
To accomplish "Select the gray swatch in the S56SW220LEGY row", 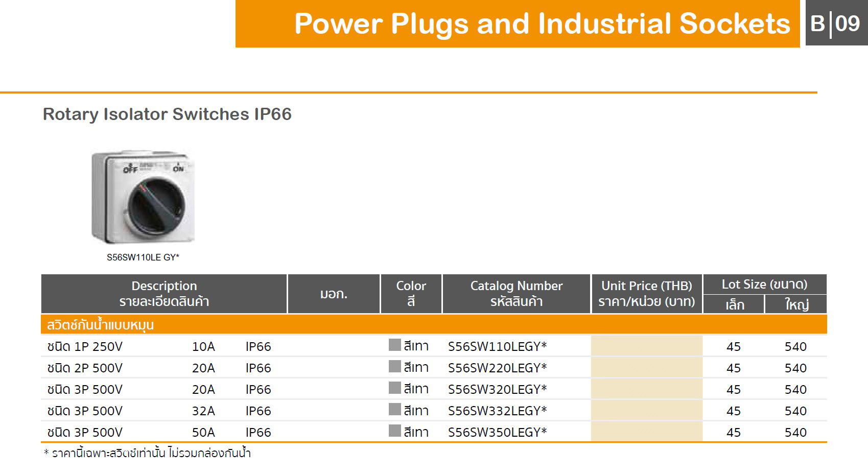I will (394, 367).
